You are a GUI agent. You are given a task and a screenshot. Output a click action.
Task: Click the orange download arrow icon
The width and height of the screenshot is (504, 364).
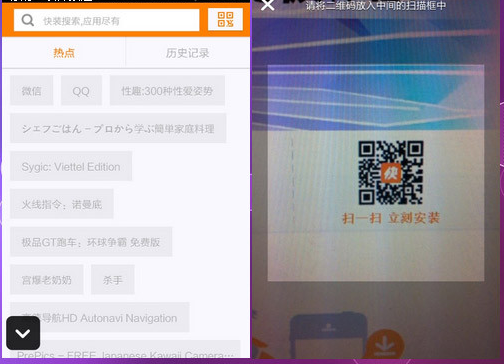point(385,344)
